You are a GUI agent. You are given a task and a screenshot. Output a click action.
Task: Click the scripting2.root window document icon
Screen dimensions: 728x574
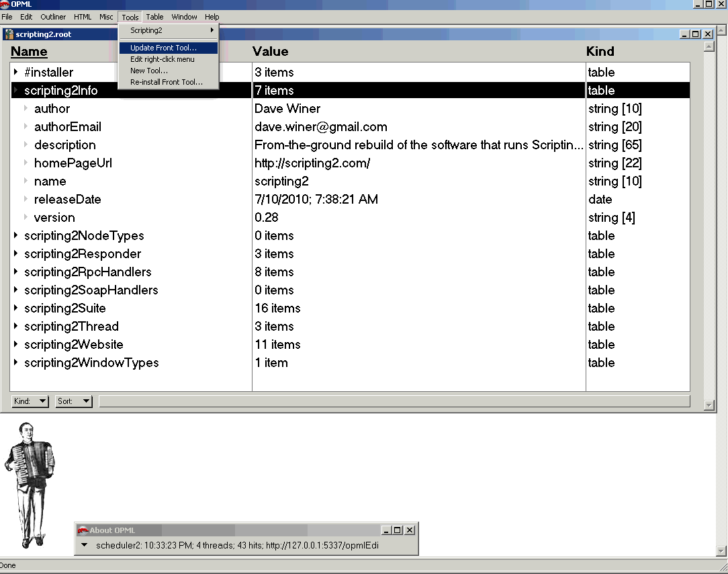[9, 34]
